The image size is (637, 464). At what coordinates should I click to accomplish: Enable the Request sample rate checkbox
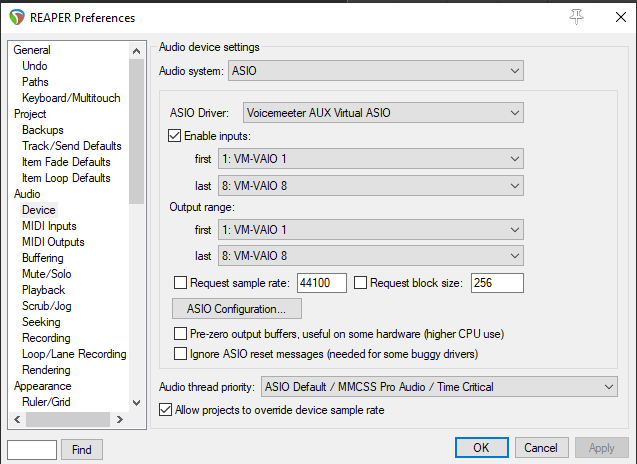pyautogui.click(x=181, y=283)
